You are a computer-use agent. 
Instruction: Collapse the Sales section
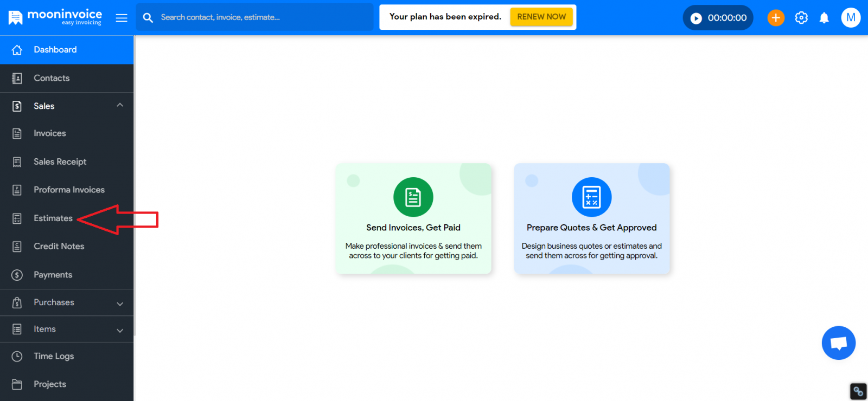point(120,106)
